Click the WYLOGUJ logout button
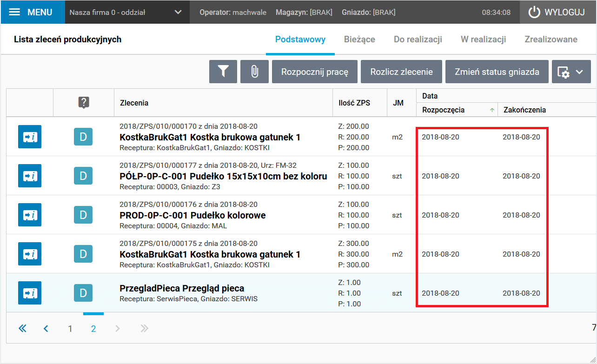The width and height of the screenshot is (597, 364). click(x=557, y=13)
